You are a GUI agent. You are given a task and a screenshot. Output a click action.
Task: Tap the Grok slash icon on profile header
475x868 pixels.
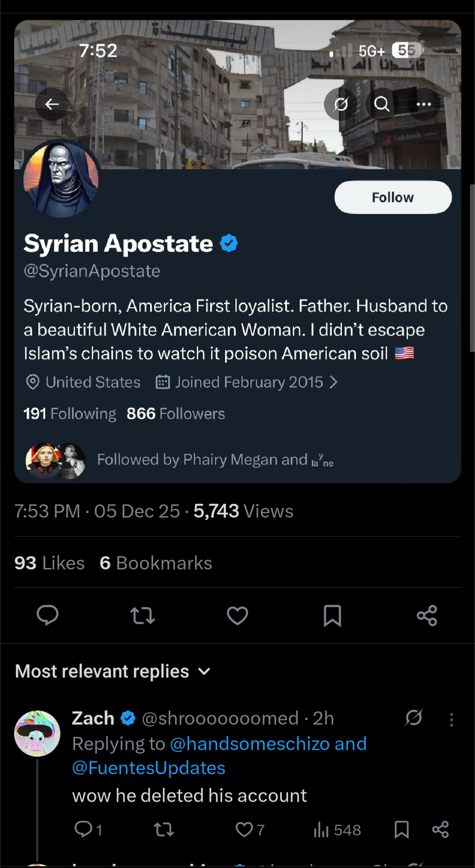point(341,104)
